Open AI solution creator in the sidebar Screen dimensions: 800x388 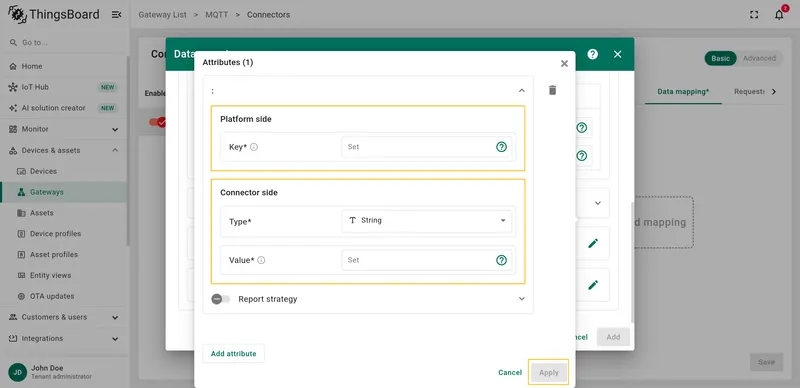(63, 108)
